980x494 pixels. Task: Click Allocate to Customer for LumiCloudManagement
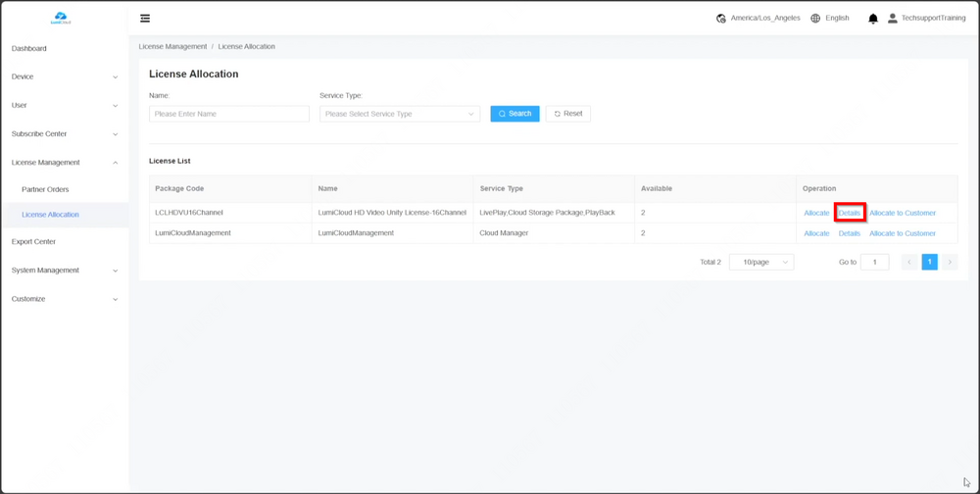coord(903,233)
